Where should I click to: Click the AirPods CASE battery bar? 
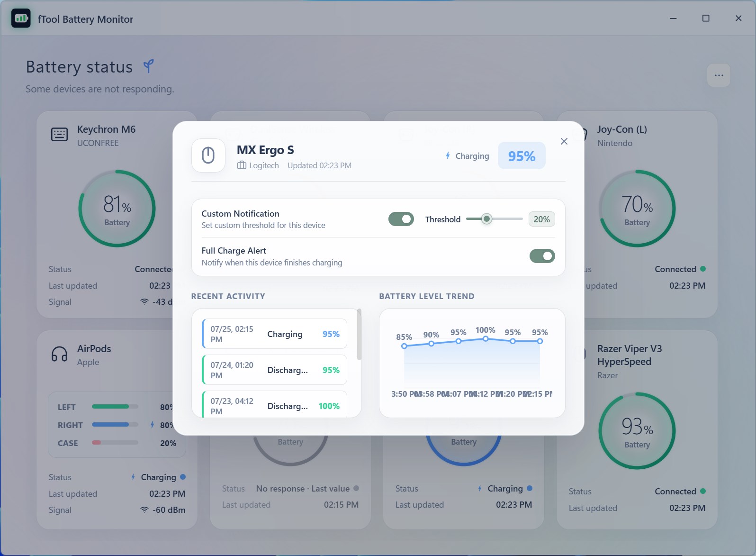point(115,443)
